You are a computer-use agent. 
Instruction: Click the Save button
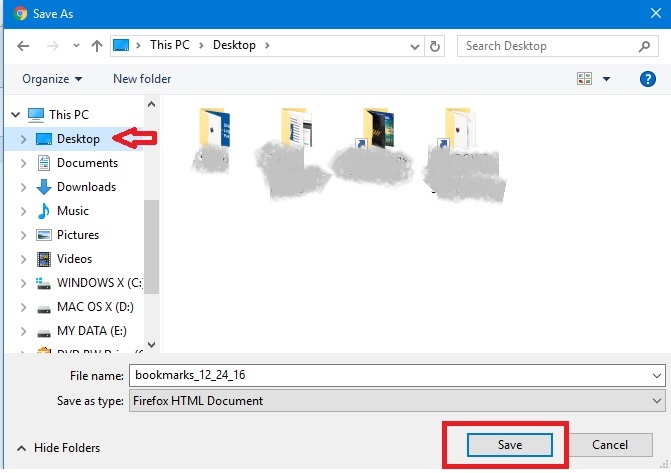[509, 445]
